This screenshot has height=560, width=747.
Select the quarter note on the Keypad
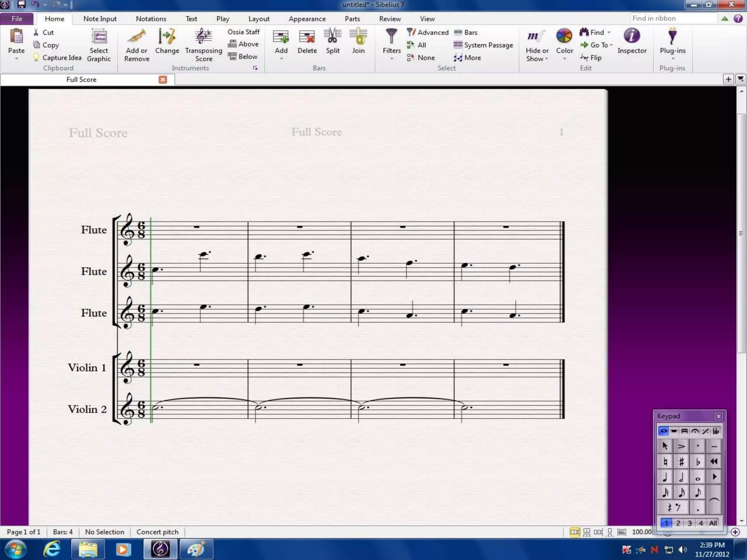click(665, 477)
